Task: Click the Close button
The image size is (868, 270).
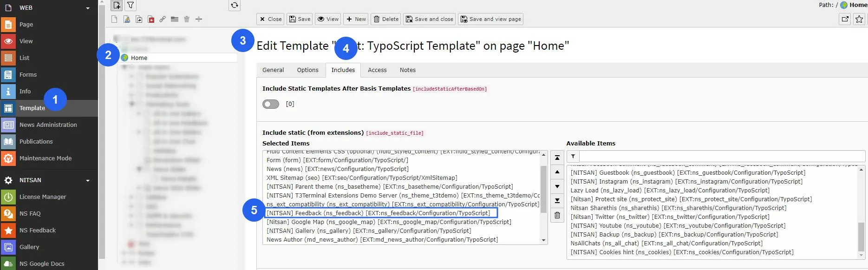Action: point(271,19)
